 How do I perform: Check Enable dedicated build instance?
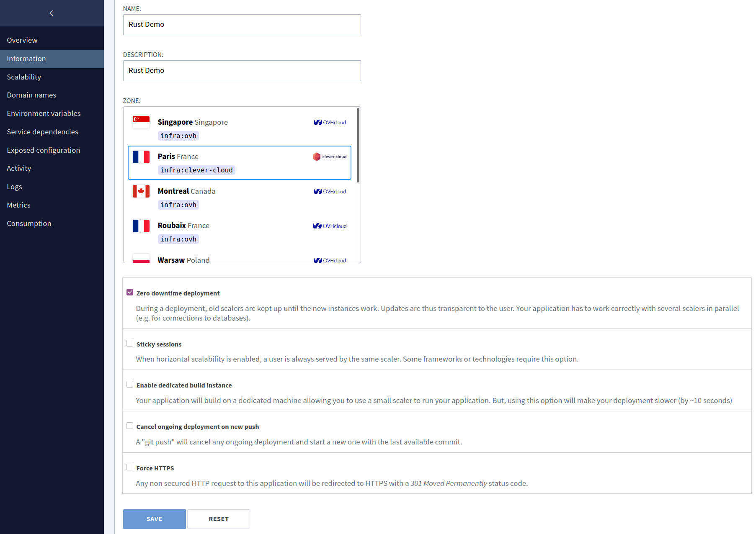click(x=130, y=384)
